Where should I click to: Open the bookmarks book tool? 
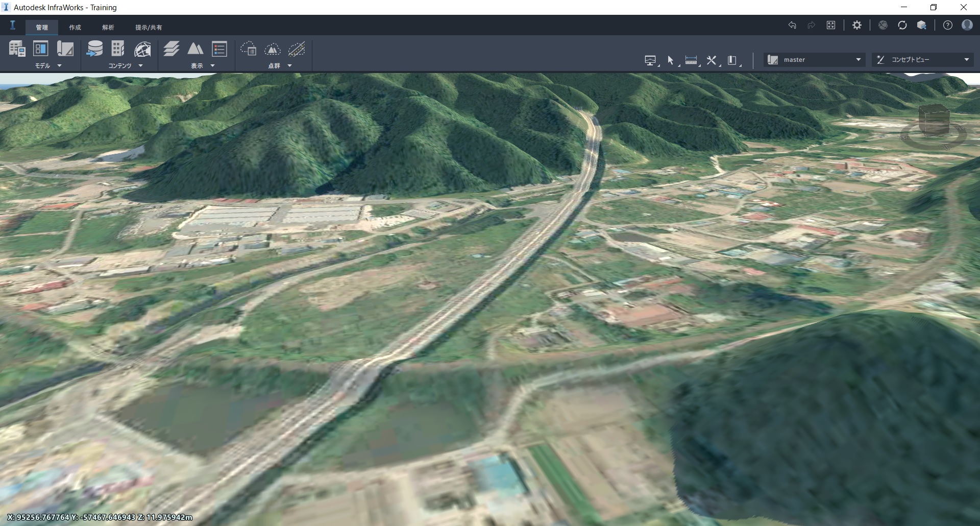(x=733, y=60)
